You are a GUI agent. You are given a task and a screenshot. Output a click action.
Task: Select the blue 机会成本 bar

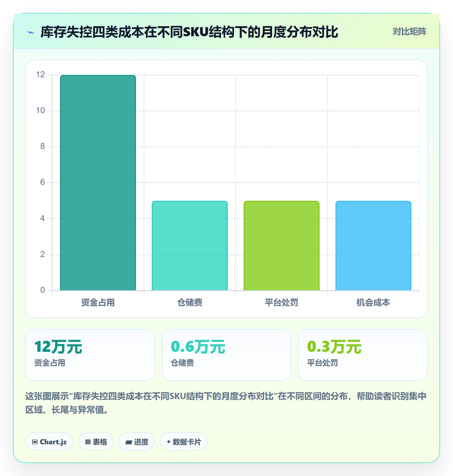[373, 246]
